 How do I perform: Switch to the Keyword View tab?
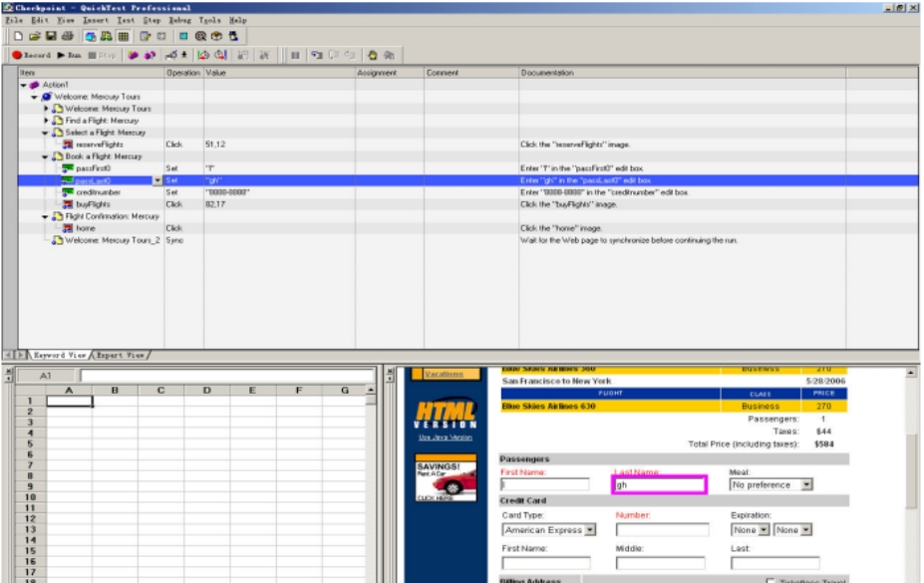60,355
